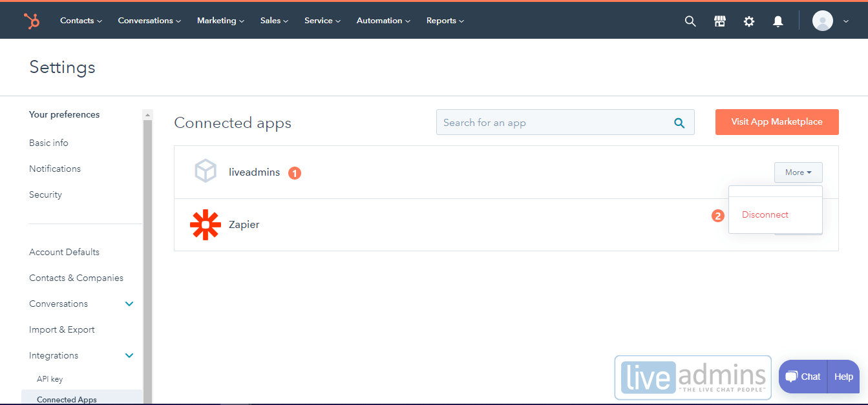Click inside the Search for an app field
Viewport: 868px width, 405px height.
coord(549,122)
